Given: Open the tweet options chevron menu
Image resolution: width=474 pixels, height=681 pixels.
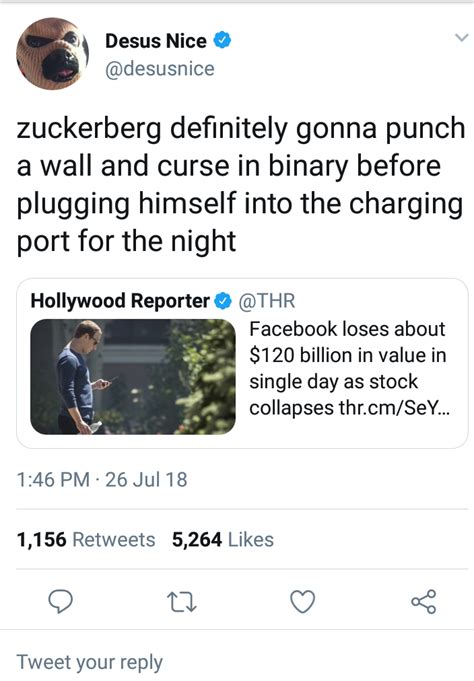Looking at the screenshot, I should [461, 38].
